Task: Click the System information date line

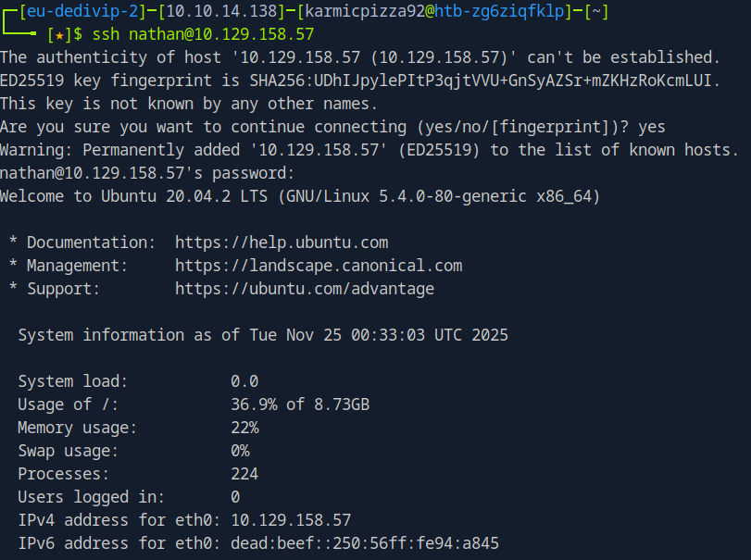Action: click(x=263, y=335)
